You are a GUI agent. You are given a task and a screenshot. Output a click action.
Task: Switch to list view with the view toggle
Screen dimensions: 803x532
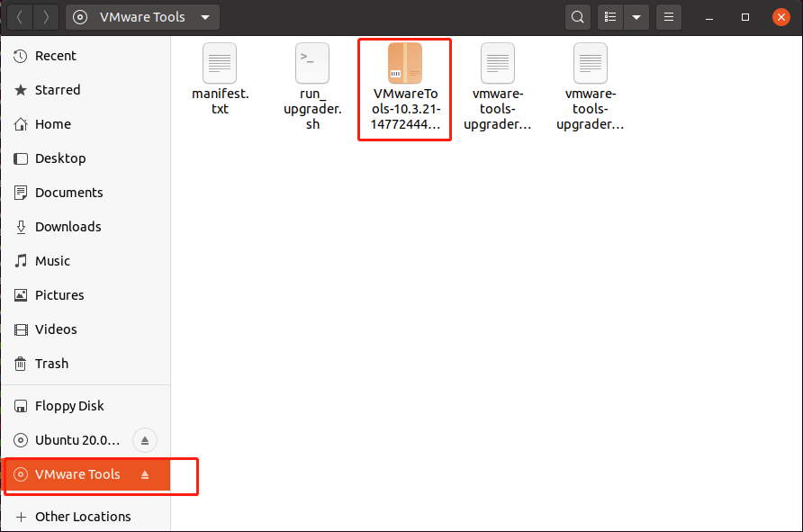point(610,17)
